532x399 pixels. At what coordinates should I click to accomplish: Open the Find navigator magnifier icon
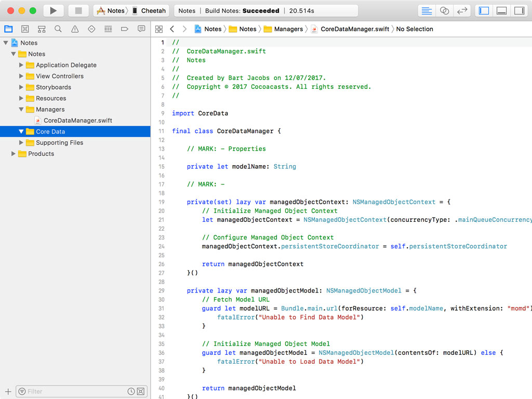click(58, 29)
